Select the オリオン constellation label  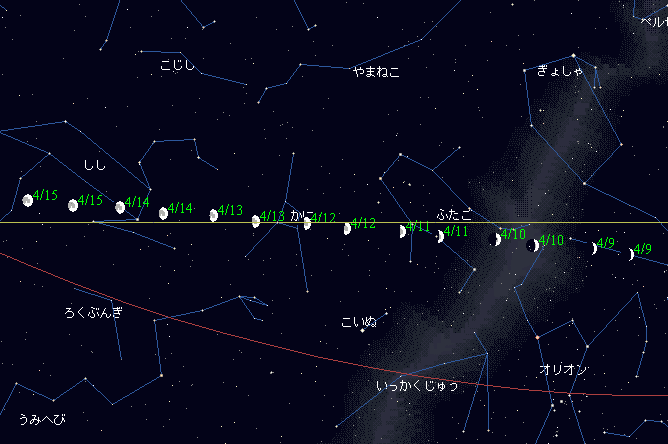(x=563, y=370)
